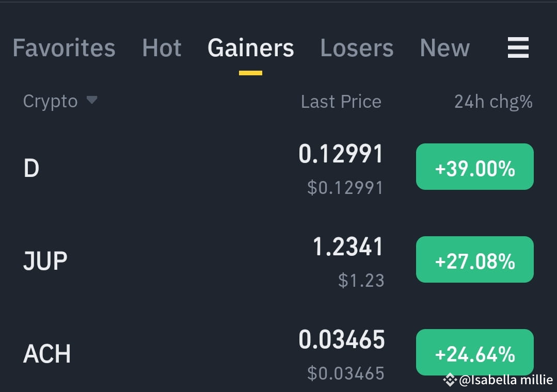
Task: Open the Gainers tab
Action: coord(250,47)
